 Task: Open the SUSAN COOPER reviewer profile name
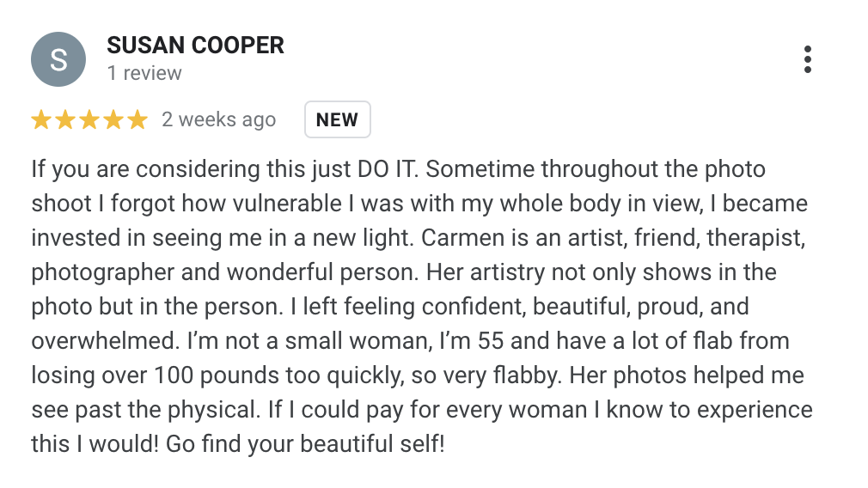coord(195,46)
